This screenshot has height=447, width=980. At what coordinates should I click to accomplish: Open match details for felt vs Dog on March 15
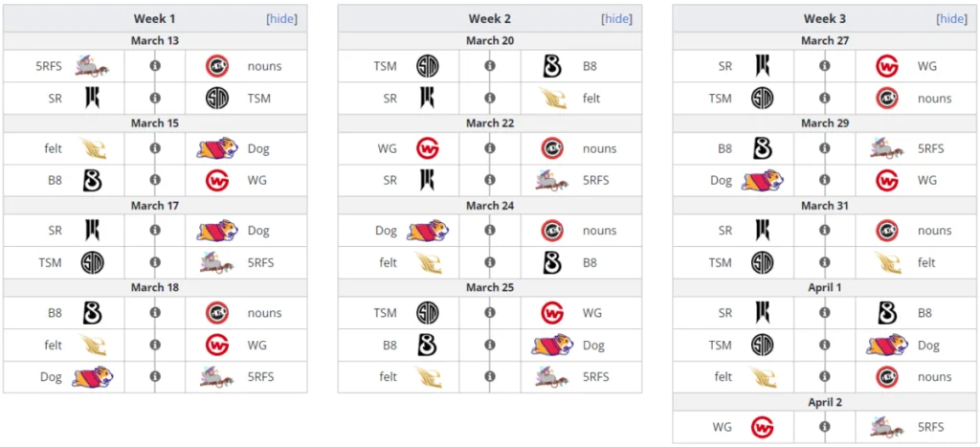pos(155,148)
